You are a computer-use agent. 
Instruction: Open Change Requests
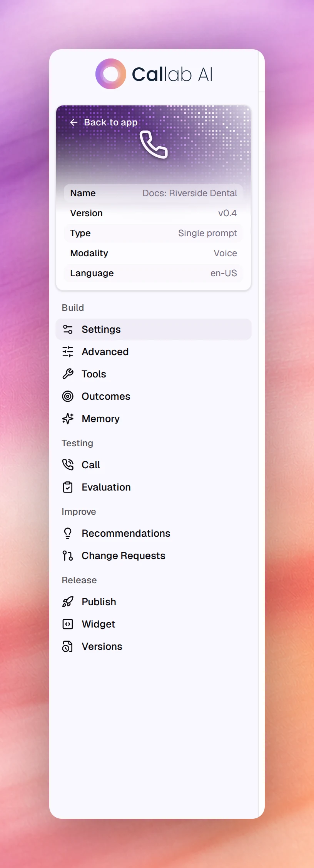(x=154, y=556)
